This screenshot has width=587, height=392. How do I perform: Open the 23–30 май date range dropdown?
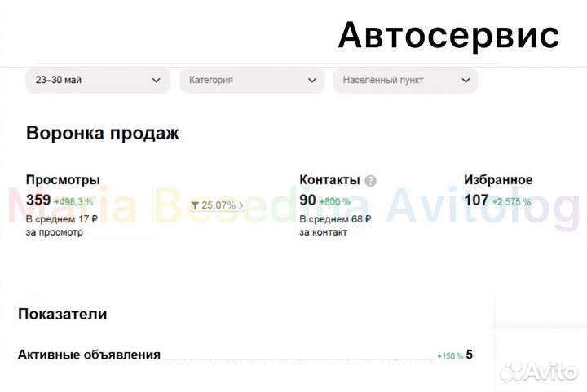[98, 80]
